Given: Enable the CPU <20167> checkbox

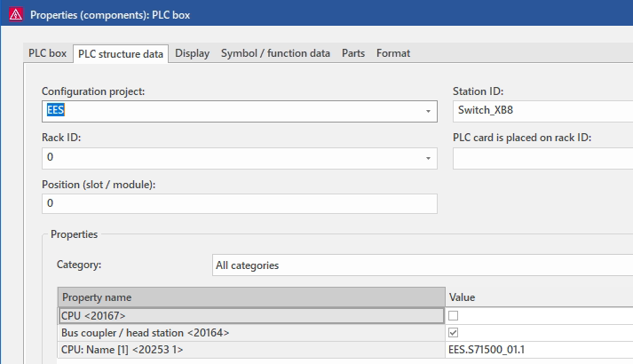Looking at the screenshot, I should (455, 315).
